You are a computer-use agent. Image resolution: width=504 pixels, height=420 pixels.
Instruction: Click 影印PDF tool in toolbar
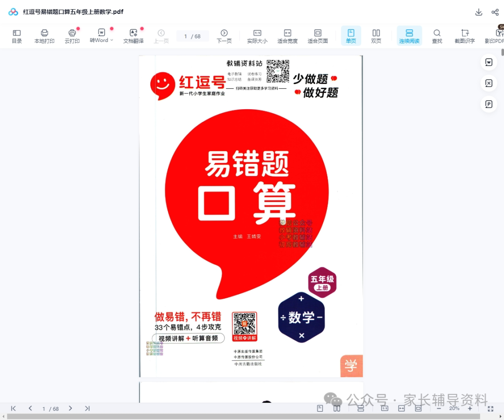pos(495,36)
